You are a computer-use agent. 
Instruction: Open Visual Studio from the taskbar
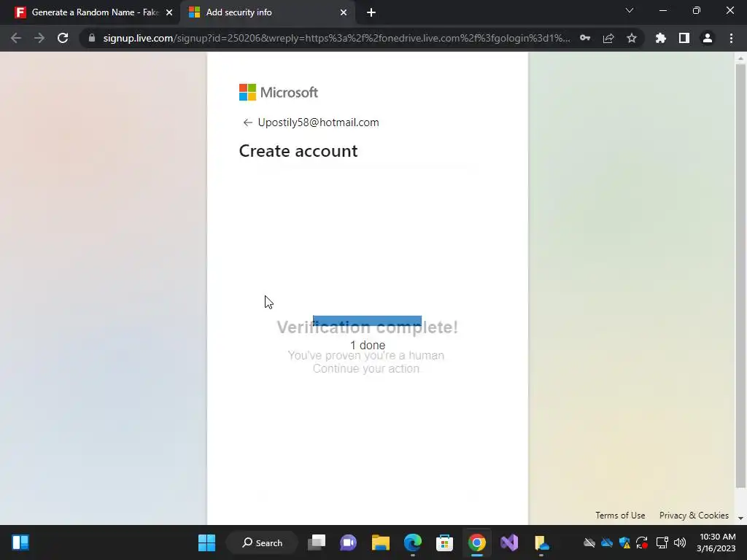(508, 542)
